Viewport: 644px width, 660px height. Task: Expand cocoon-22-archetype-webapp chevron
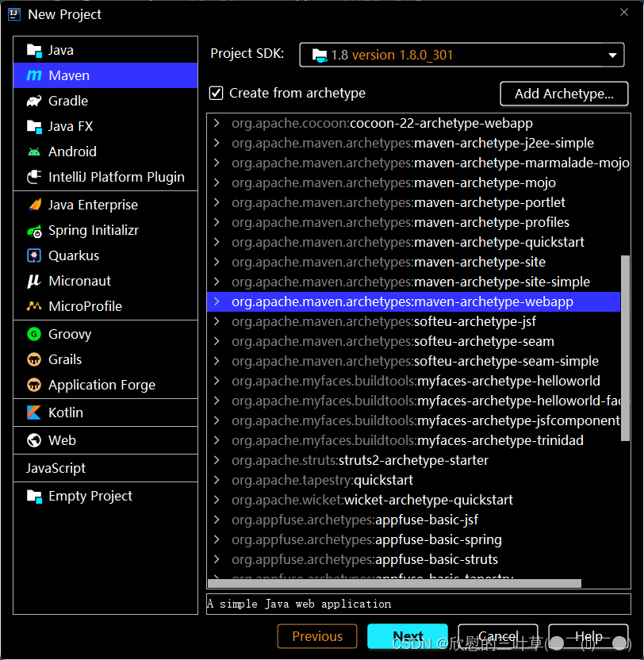[217, 123]
